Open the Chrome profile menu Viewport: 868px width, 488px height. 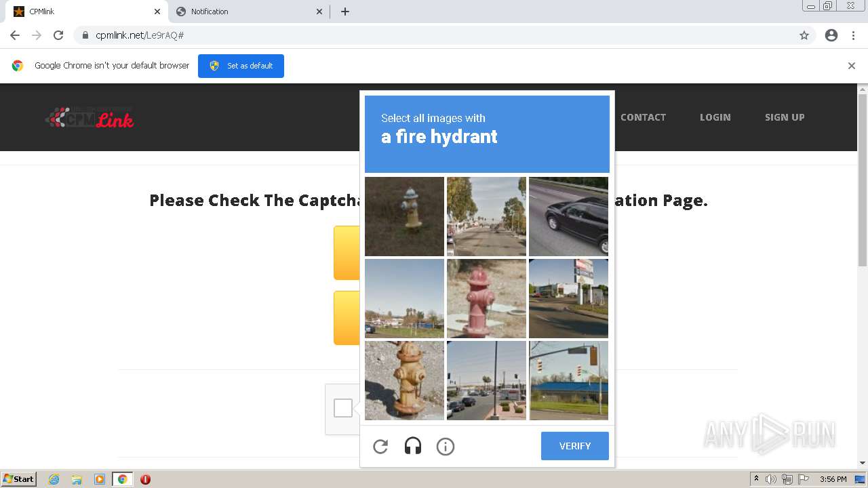(831, 35)
